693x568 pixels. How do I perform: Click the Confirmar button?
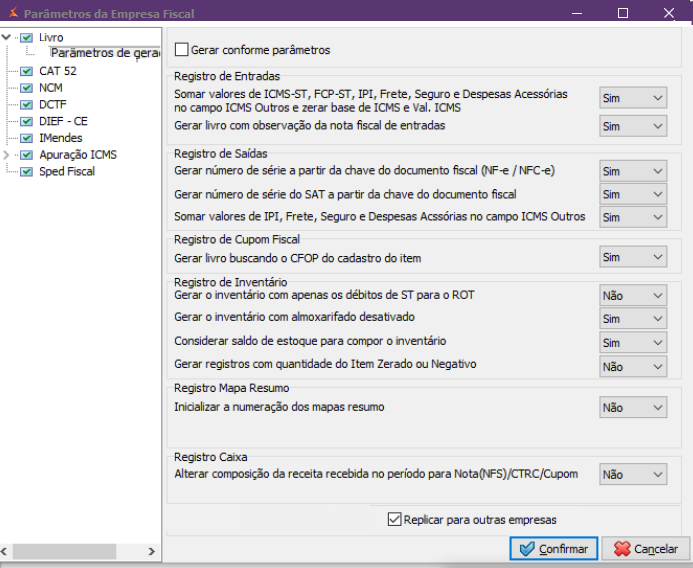(554, 549)
